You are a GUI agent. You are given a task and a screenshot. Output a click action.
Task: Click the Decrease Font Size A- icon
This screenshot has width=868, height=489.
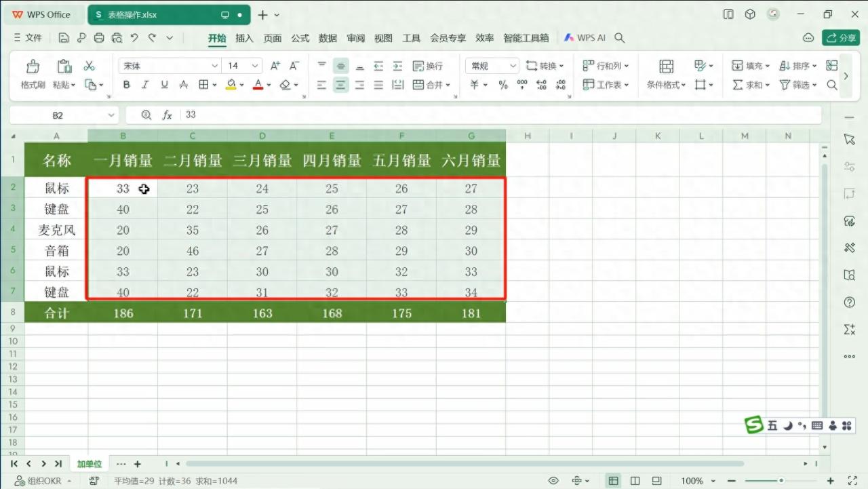[x=294, y=66]
